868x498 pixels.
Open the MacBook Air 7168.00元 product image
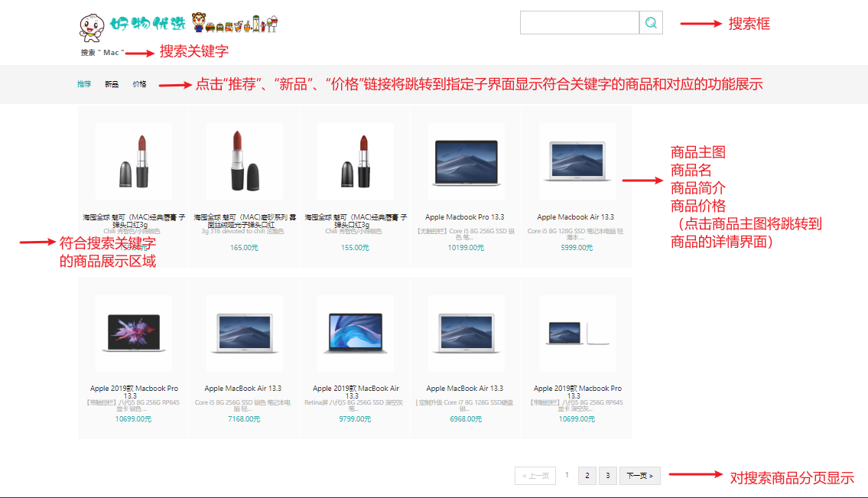pos(245,333)
